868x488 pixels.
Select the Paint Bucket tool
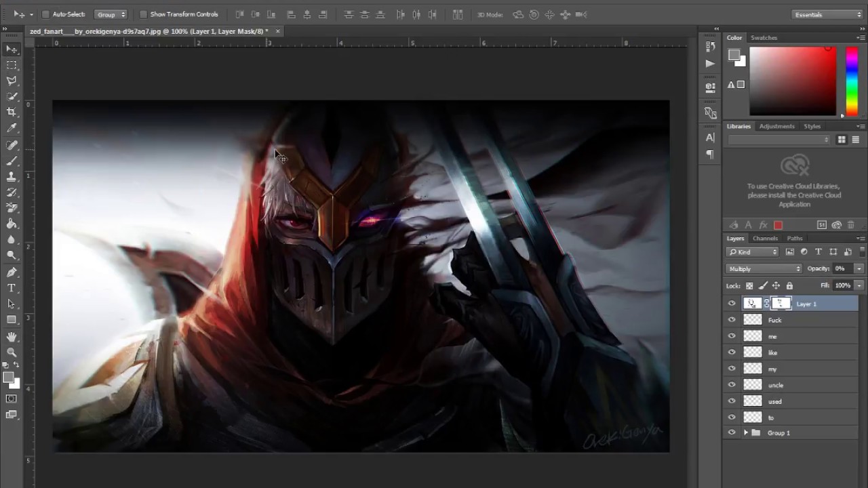pyautogui.click(x=12, y=223)
